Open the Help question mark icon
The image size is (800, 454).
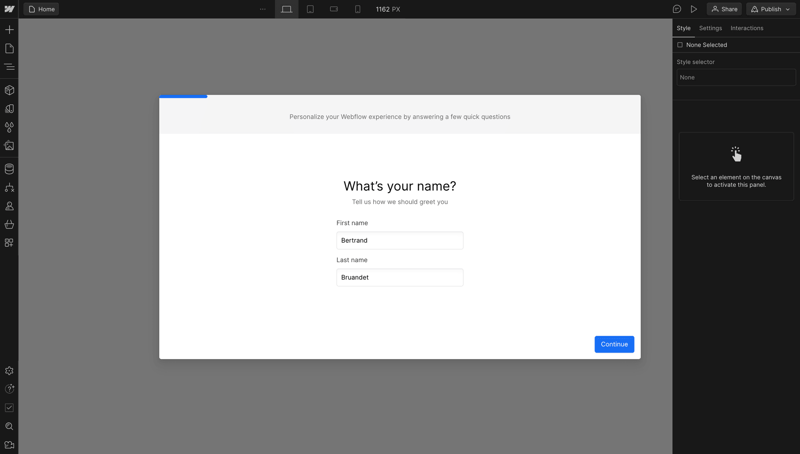(x=9, y=389)
